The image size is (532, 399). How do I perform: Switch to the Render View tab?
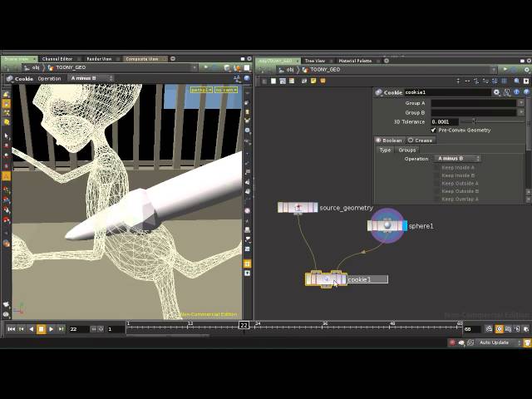tap(100, 59)
